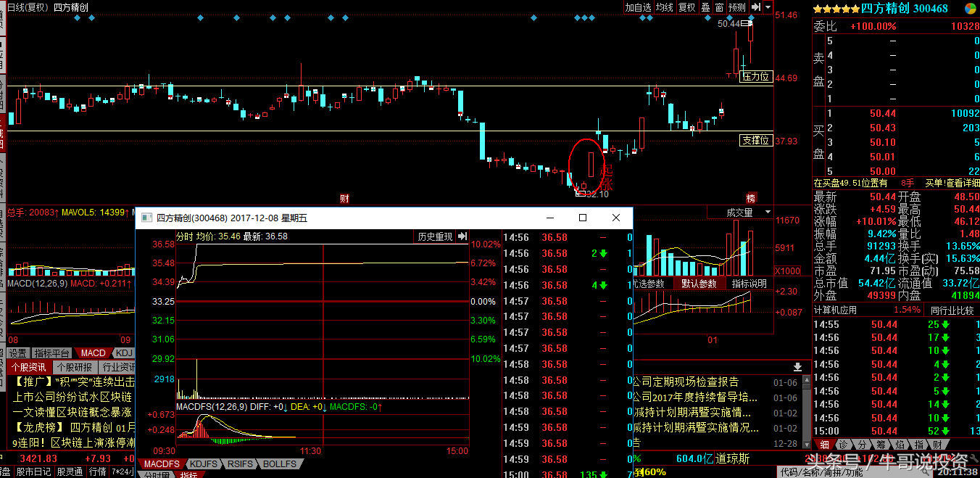
Task: Open the 公司定期现场检查报告 announcement
Action: [x=686, y=382]
